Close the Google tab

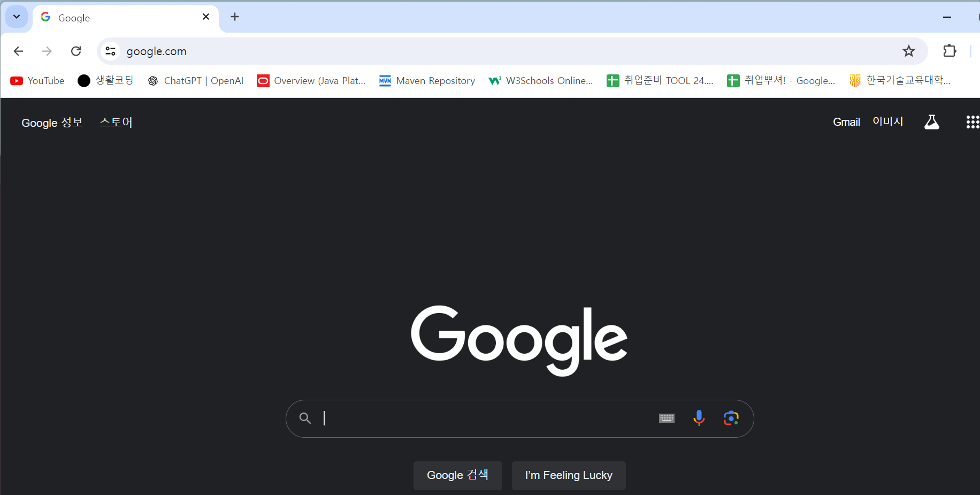click(206, 17)
